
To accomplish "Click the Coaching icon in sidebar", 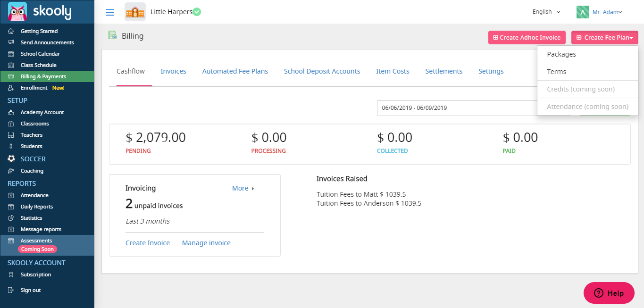I will (x=11, y=171).
